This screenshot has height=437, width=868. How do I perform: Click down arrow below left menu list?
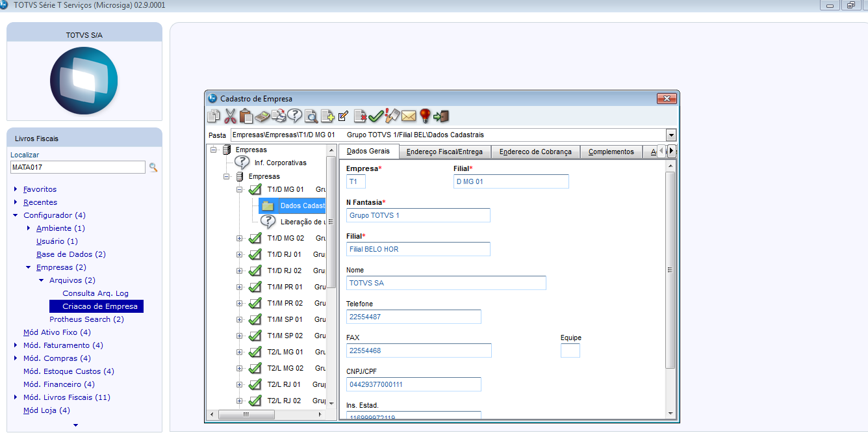(75, 425)
